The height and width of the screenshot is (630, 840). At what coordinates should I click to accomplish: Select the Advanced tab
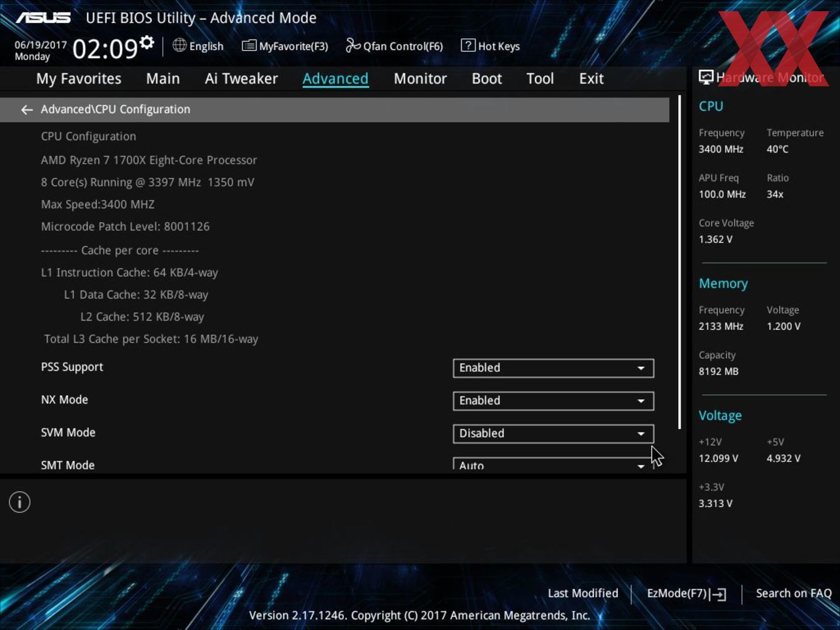pos(335,79)
